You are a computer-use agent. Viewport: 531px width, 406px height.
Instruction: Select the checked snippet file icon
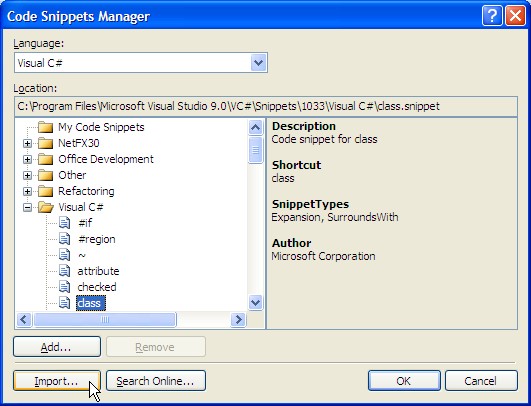(64, 286)
